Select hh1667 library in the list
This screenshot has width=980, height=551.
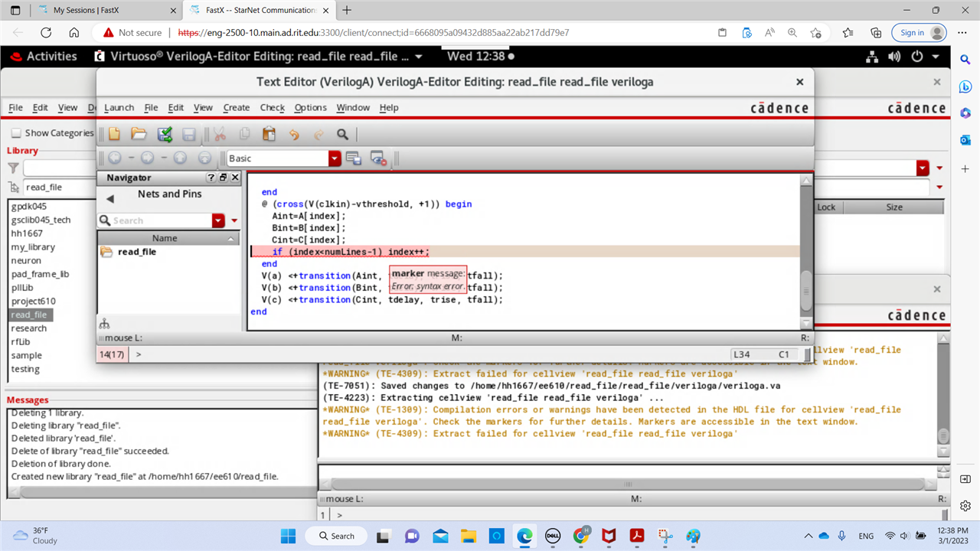tap(27, 233)
